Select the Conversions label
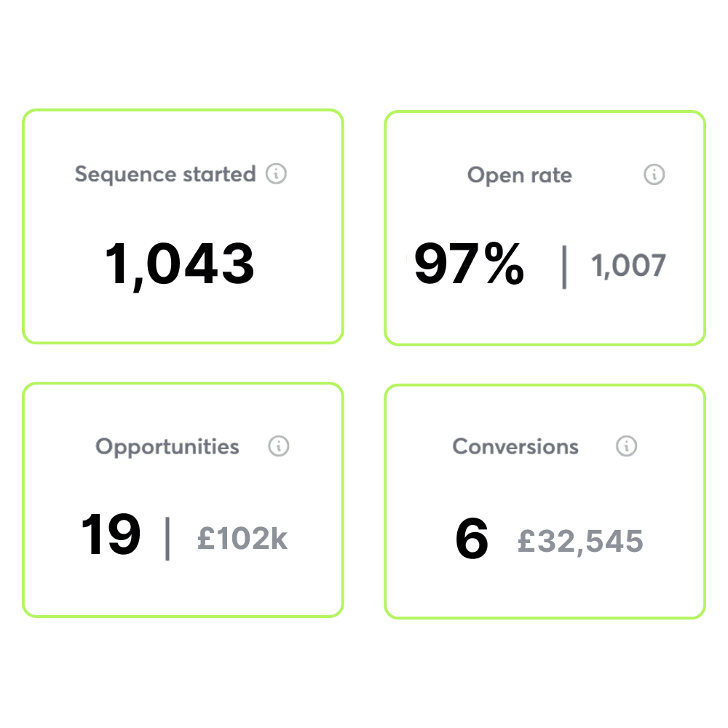This screenshot has width=728, height=728. coord(515,447)
